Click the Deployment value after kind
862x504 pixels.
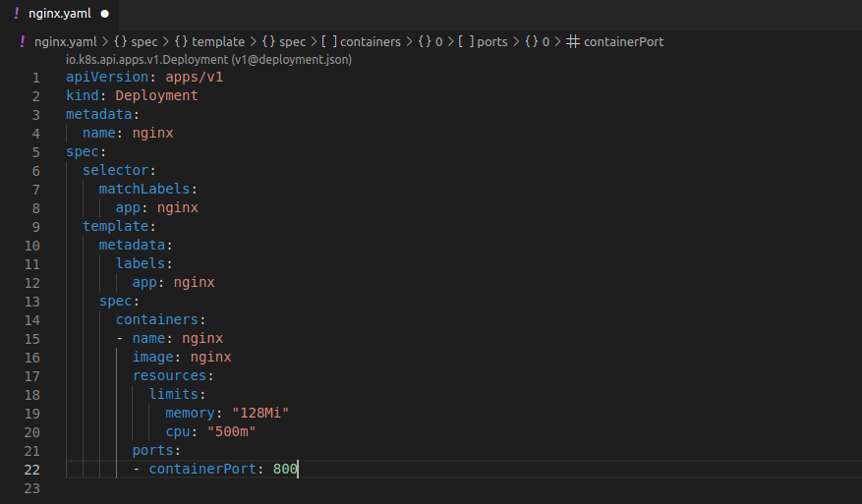[x=157, y=96]
